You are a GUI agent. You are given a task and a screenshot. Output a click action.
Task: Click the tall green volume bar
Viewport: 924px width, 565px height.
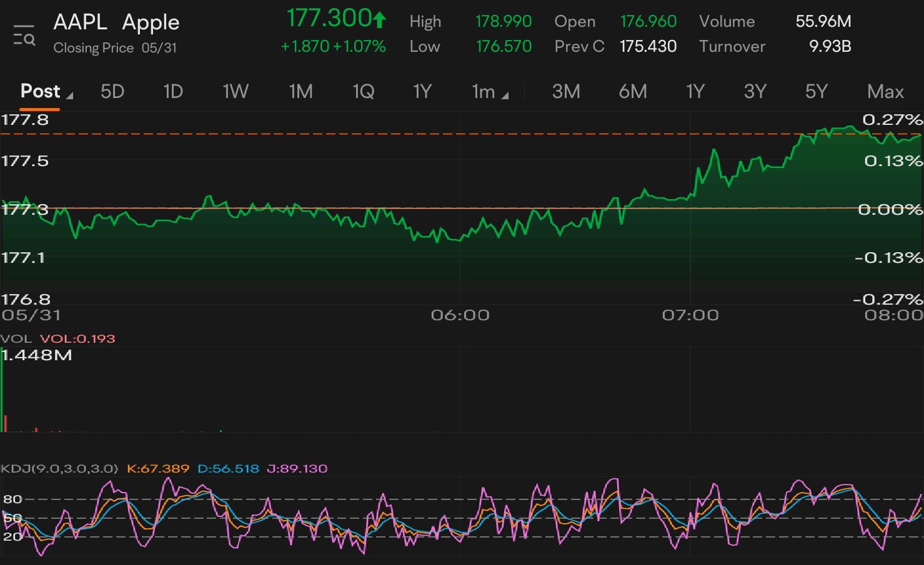(2, 390)
